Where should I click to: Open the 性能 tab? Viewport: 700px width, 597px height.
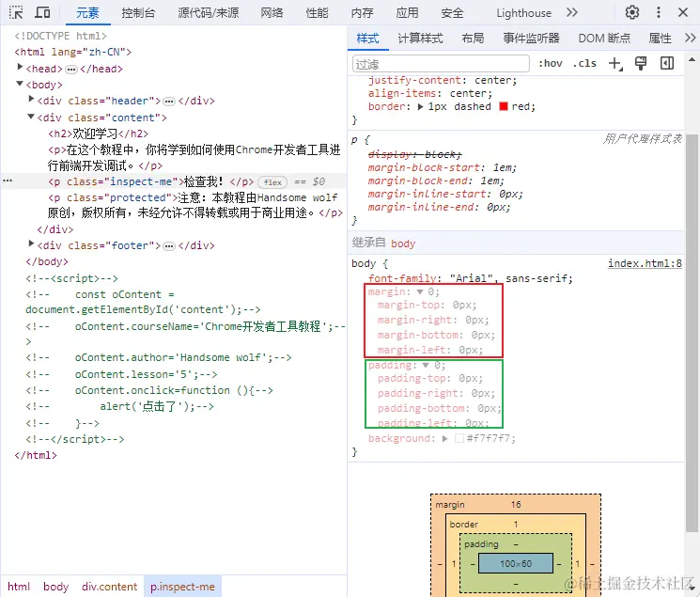point(317,13)
